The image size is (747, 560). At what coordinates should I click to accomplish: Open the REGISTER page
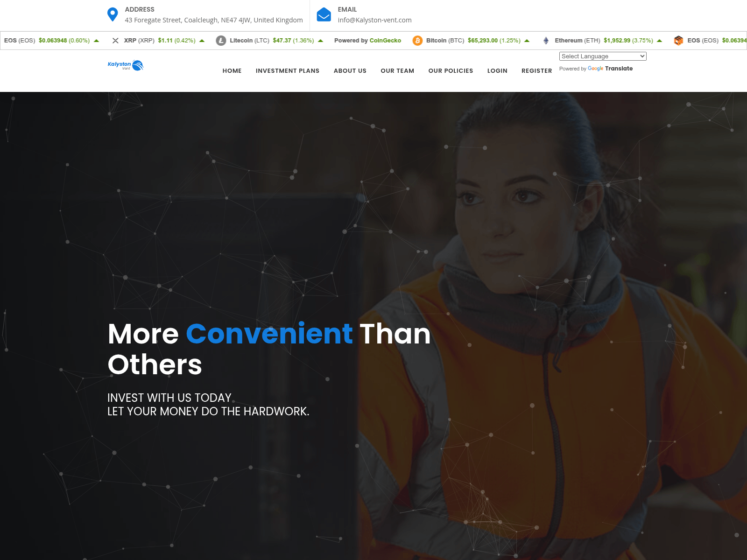pos(536,71)
